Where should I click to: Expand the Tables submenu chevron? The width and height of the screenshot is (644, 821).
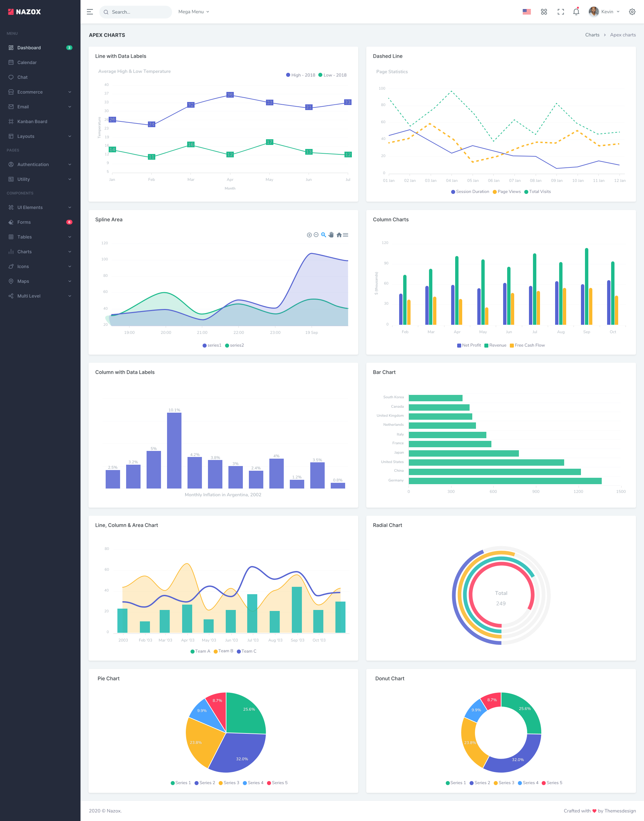click(70, 237)
